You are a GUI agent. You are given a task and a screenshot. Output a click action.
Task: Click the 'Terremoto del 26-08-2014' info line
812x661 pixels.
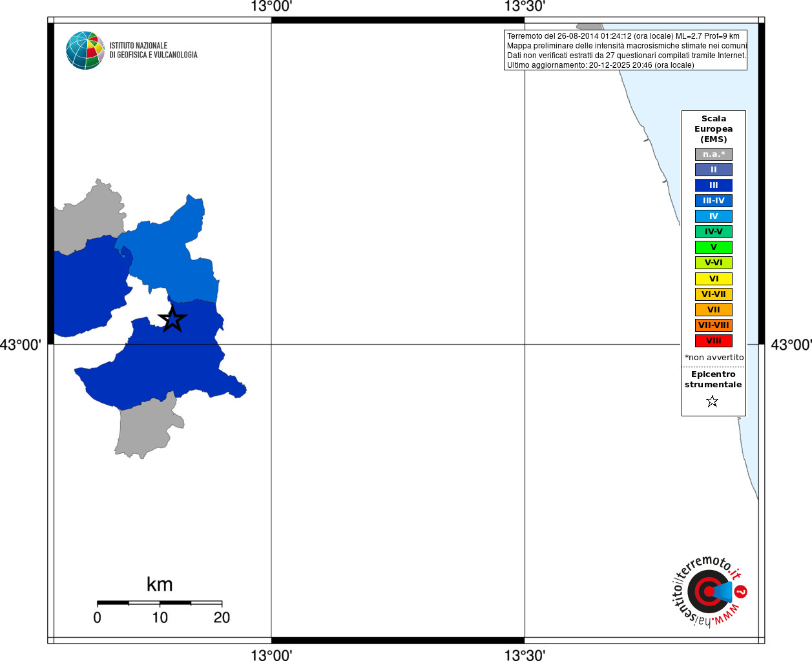point(623,36)
